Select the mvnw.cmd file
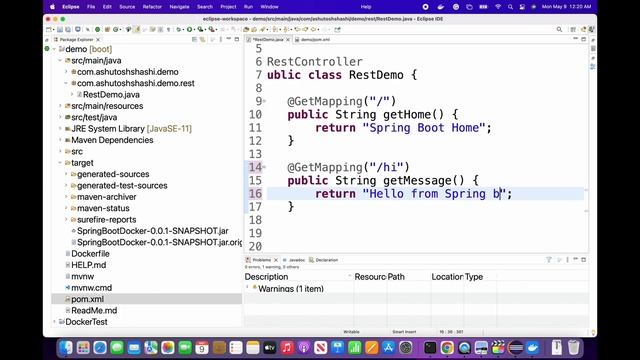The height and width of the screenshot is (360, 640). 91,288
